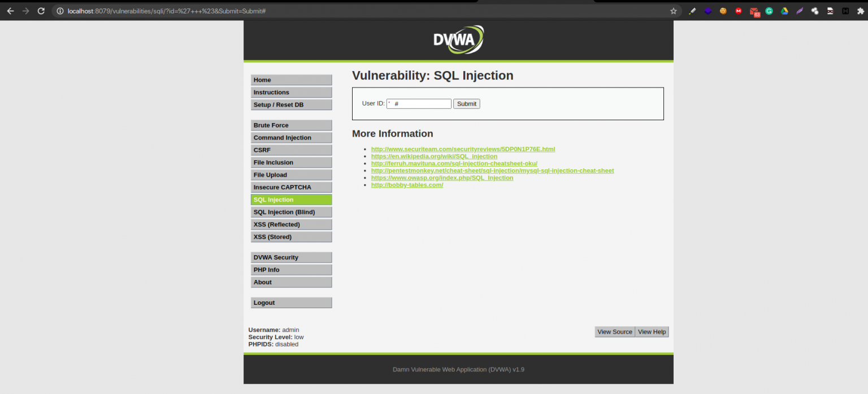Open the mail extension showing 63 notifications
This screenshot has height=394, width=868.
coord(754,11)
